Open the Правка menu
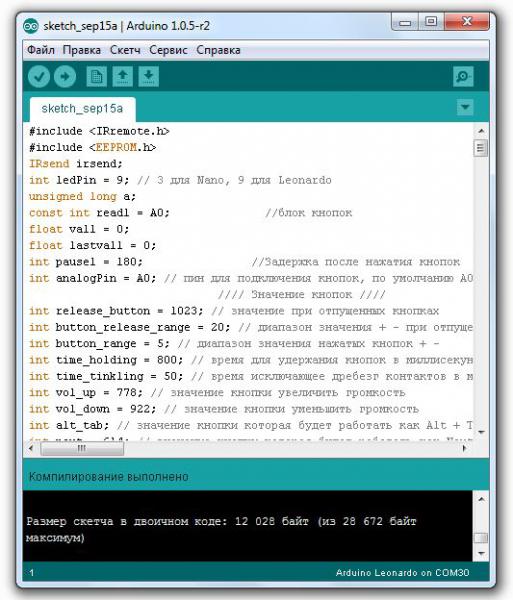The image size is (513, 600). tap(81, 50)
